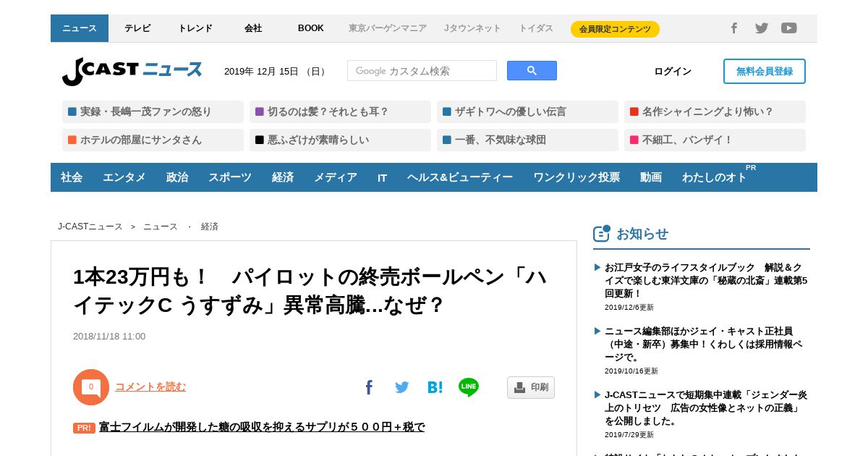Open トイダス link

pos(536,28)
